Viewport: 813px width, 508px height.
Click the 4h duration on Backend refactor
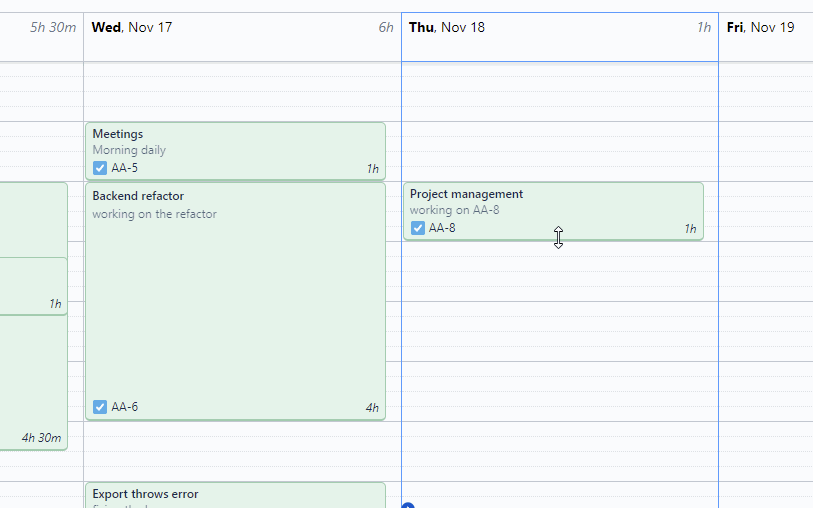[372, 408]
